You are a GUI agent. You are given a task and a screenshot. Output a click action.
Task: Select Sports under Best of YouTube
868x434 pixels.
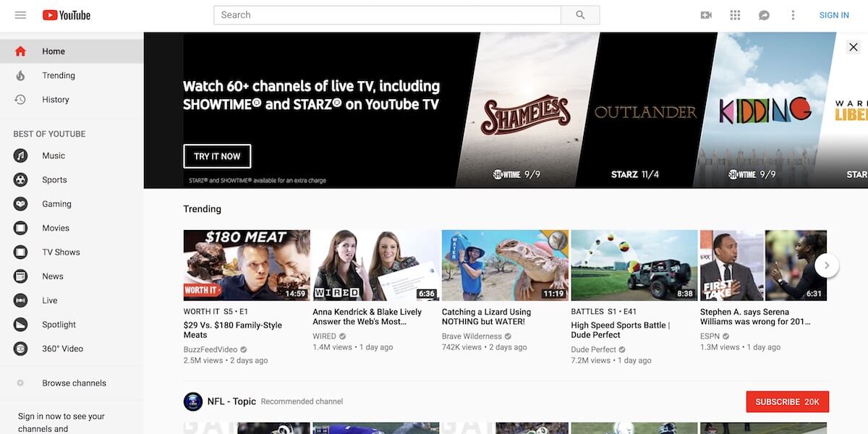[54, 180]
